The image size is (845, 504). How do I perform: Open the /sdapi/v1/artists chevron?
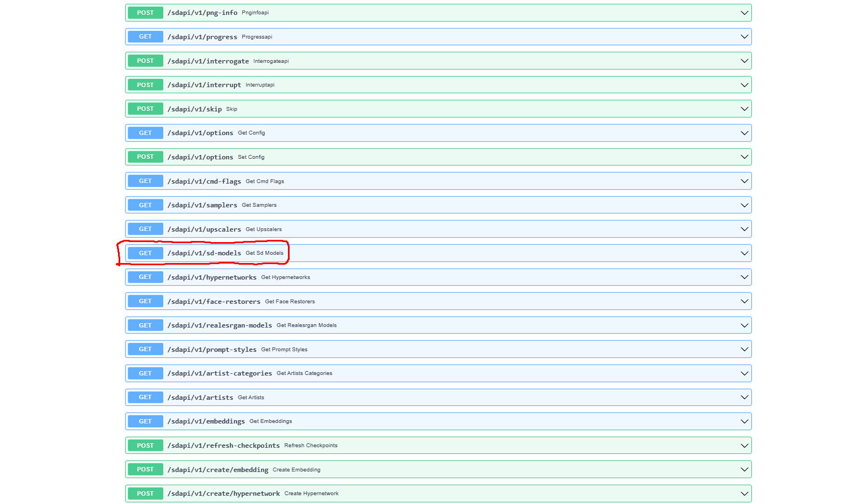coord(744,397)
